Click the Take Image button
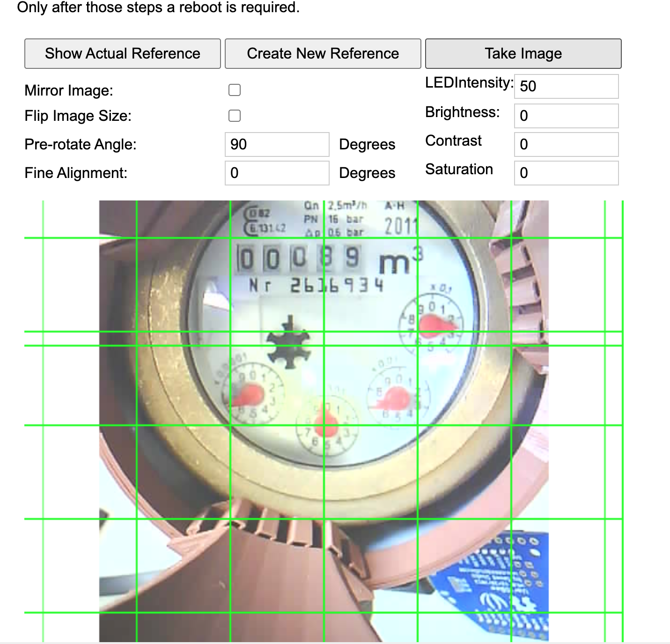Viewport: 670px width, 644px height. (523, 54)
